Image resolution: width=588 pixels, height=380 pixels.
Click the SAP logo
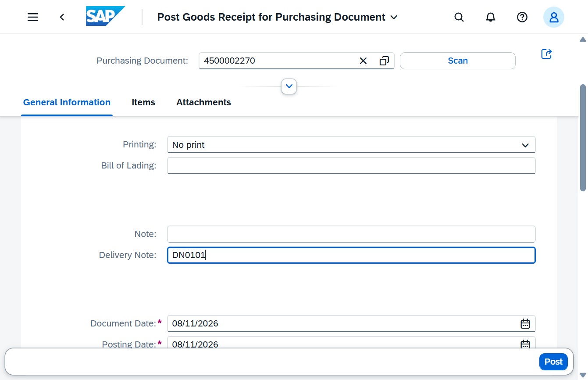[105, 16]
